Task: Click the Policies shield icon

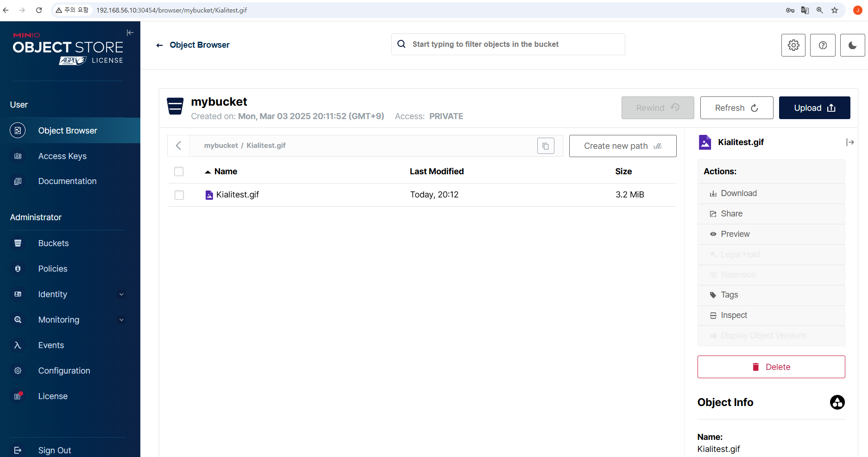Action: click(18, 269)
